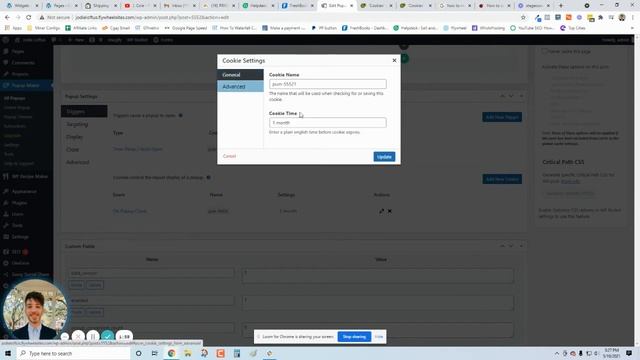Click the Cookie Time input field

click(x=327, y=122)
